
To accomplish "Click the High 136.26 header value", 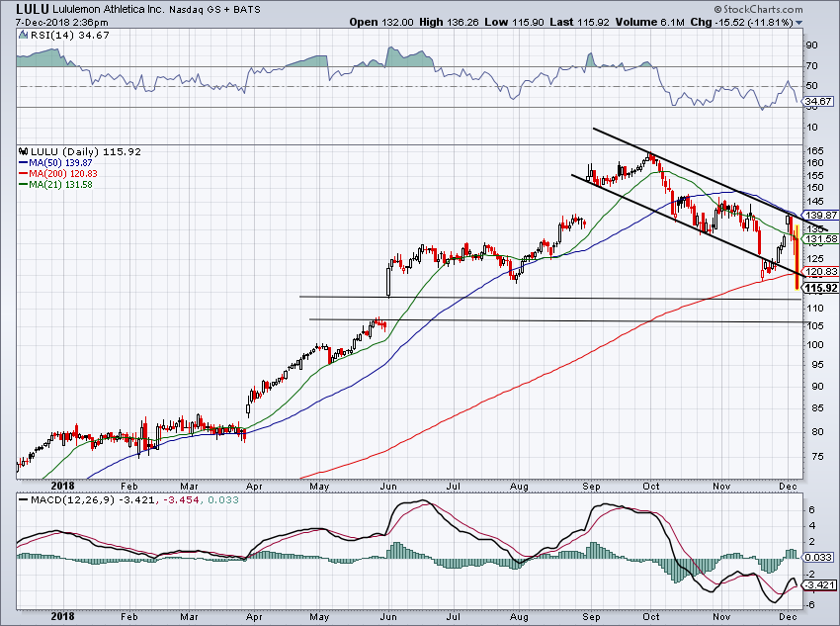I will pyautogui.click(x=449, y=23).
